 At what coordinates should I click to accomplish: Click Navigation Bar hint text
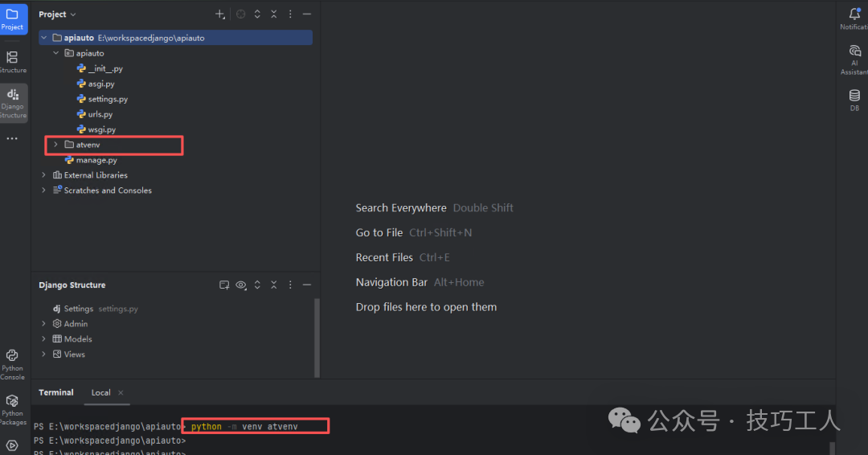point(391,282)
